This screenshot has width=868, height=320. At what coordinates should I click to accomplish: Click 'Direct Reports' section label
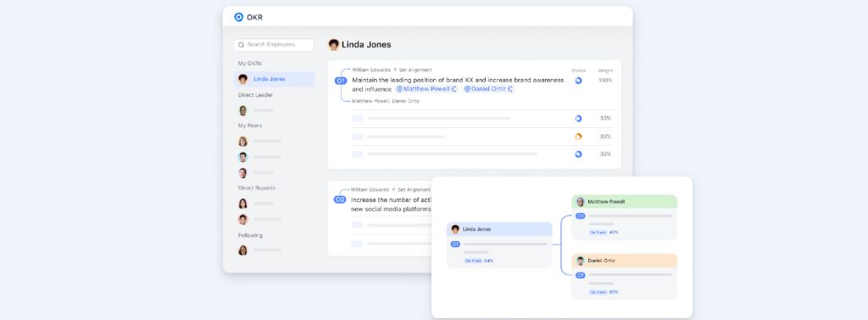coord(257,188)
